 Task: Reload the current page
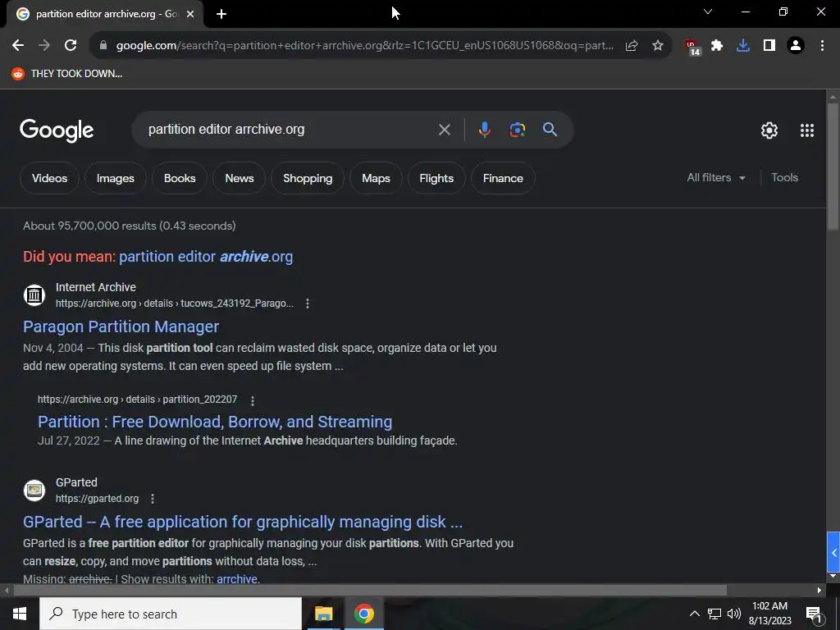pos(71,46)
